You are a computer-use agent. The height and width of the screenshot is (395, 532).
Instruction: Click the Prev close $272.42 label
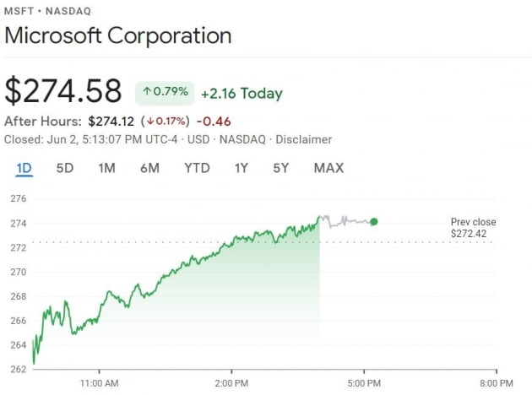[x=473, y=227]
